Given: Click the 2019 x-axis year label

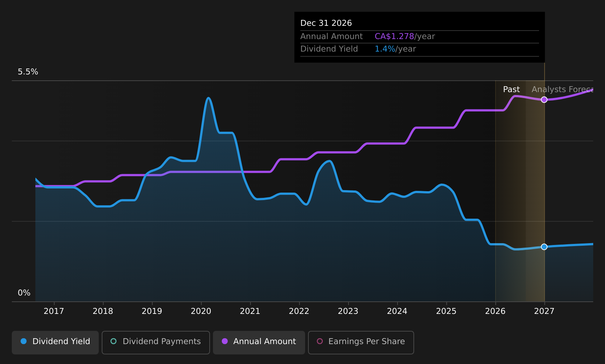Looking at the screenshot, I should click(x=152, y=311).
